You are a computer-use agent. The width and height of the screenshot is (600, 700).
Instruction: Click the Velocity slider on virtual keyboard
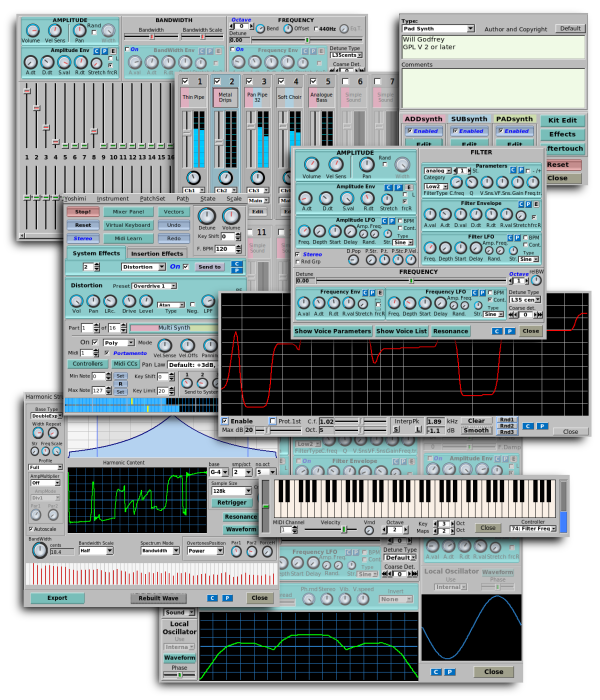coord(331,529)
